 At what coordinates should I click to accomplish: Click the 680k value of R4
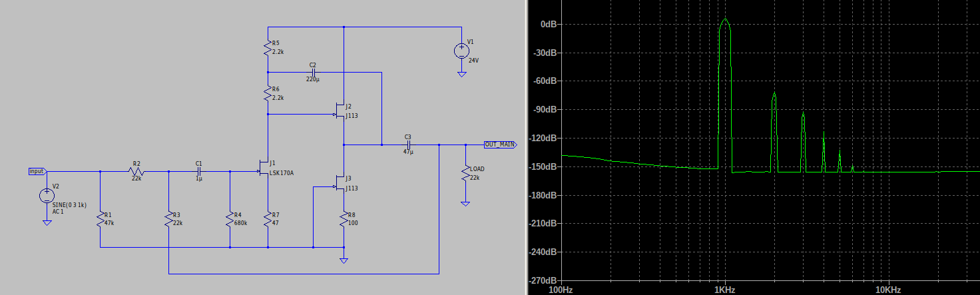[x=240, y=223]
